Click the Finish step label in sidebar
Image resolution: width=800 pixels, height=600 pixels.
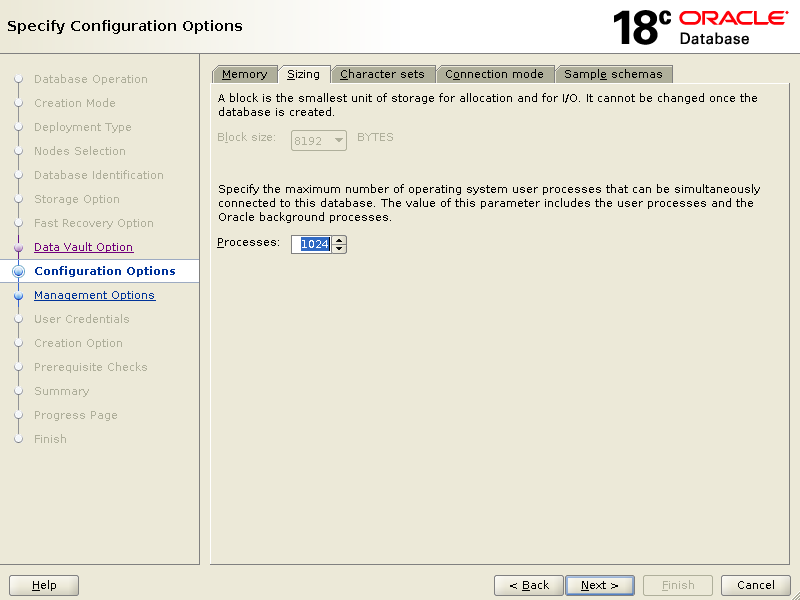[50, 439]
